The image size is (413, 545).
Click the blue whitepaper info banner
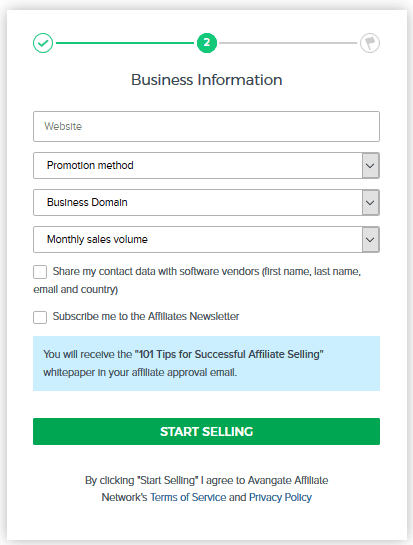point(206,363)
